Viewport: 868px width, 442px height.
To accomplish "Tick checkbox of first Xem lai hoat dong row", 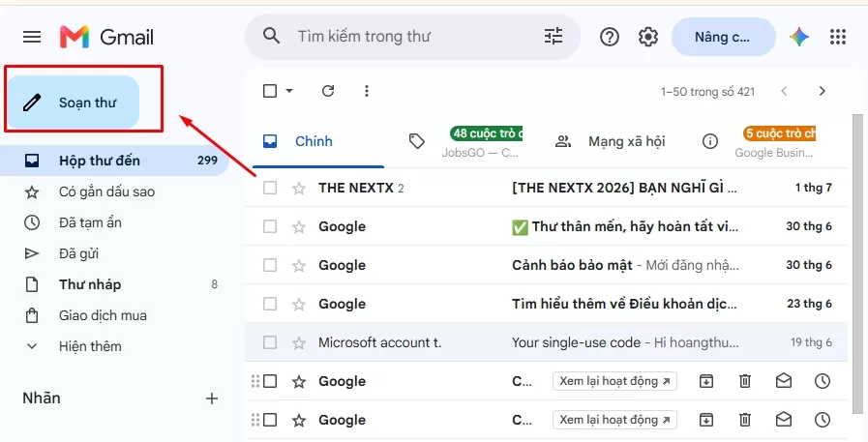I will click(270, 381).
